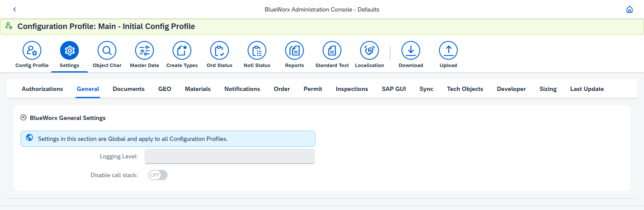Switch to the Documents tab

[x=129, y=89]
